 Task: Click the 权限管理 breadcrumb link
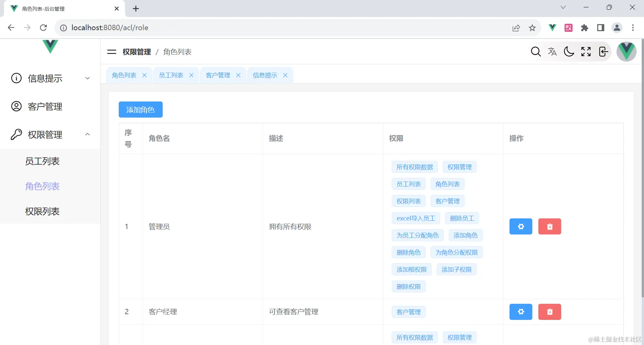pyautogui.click(x=136, y=52)
